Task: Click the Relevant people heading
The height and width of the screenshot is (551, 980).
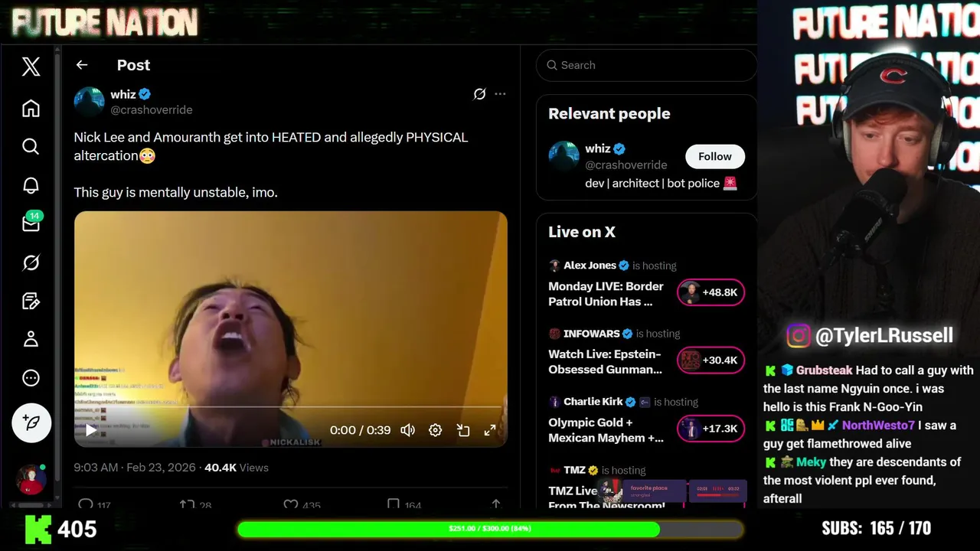Action: point(609,113)
